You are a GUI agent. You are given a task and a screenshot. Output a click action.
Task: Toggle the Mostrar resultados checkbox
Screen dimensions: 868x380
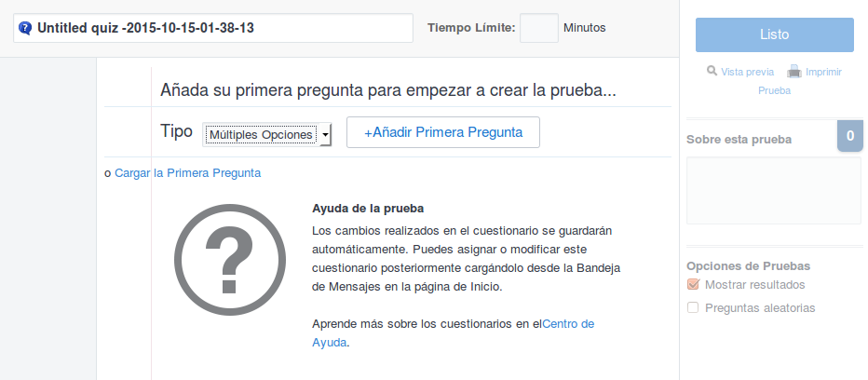coord(692,285)
